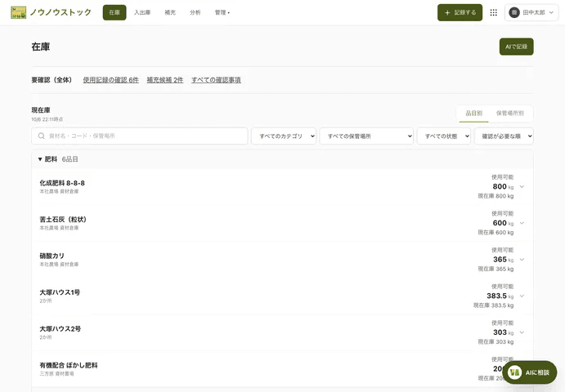Screen dimensions: 565x392
Task: Click 2か所 under 大塚ハウス2号
Action: [x=46, y=337]
